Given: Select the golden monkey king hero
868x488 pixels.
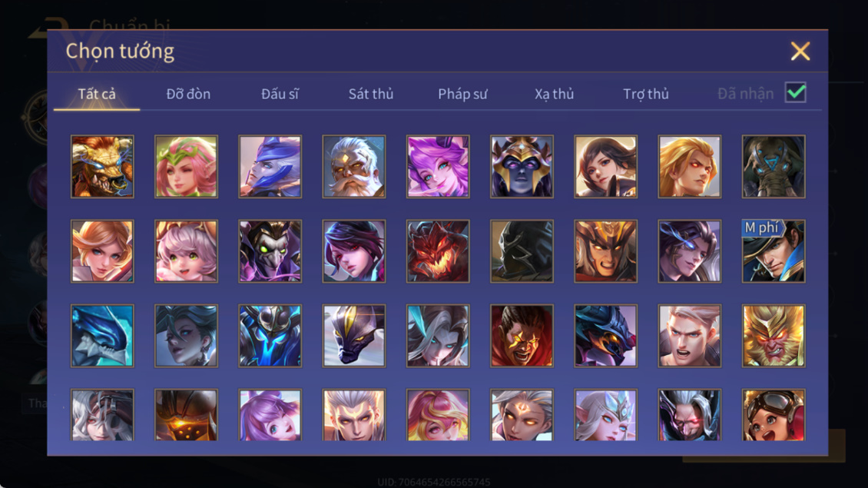Looking at the screenshot, I should (x=774, y=336).
